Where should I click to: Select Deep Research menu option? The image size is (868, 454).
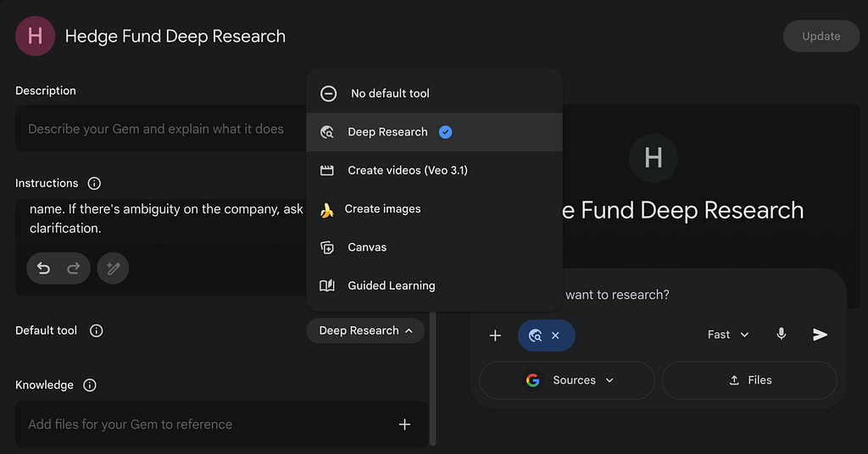tap(434, 132)
